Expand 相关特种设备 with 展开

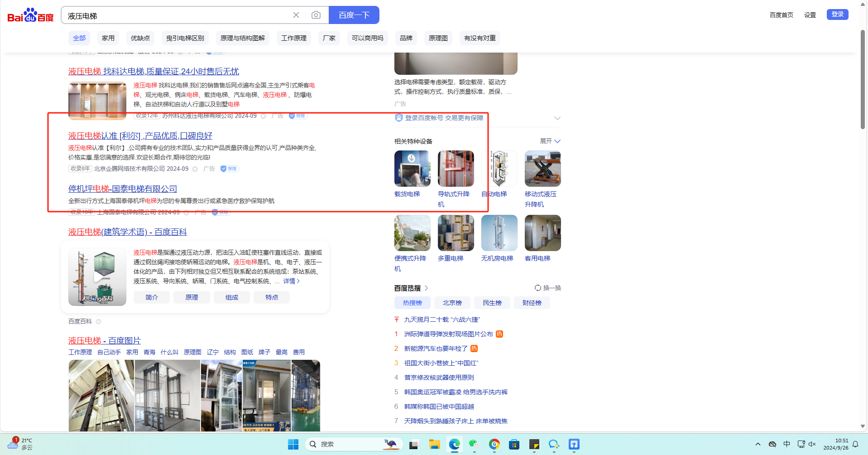click(550, 141)
